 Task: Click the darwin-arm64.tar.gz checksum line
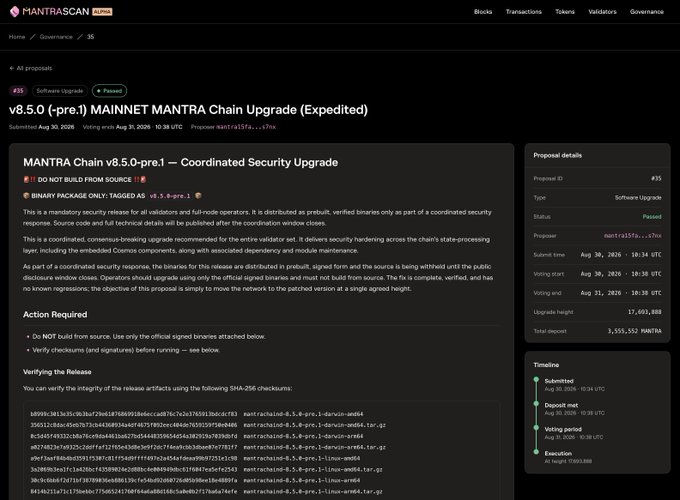click(208, 447)
